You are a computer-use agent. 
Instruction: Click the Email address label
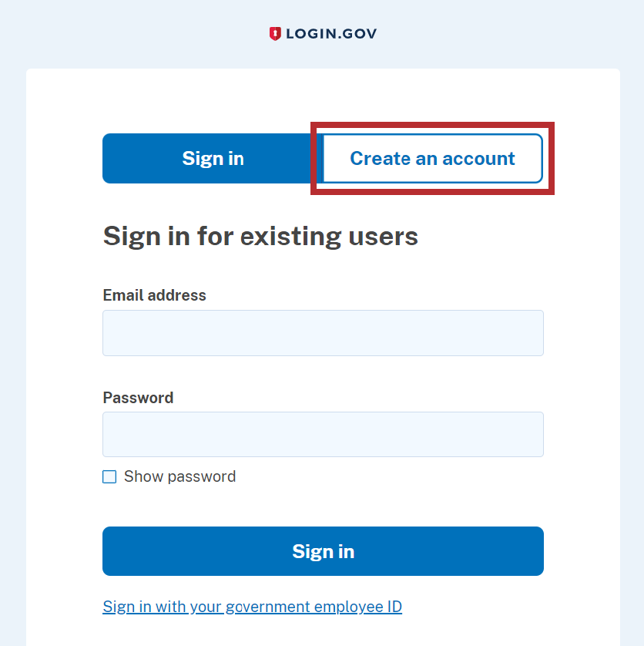(x=154, y=295)
